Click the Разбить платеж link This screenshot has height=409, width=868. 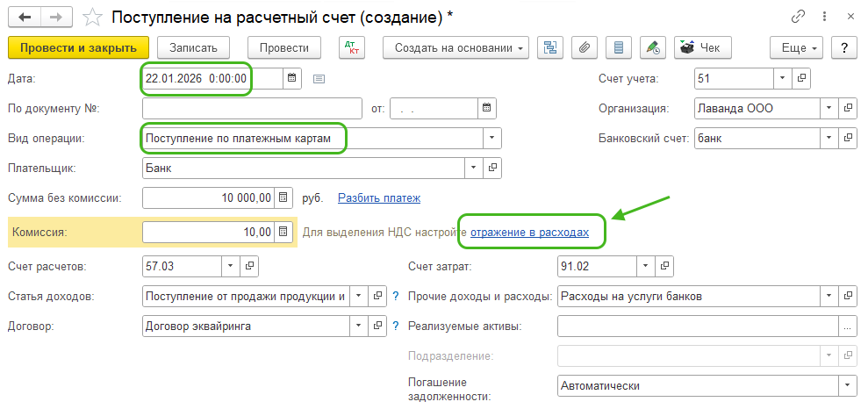(379, 198)
